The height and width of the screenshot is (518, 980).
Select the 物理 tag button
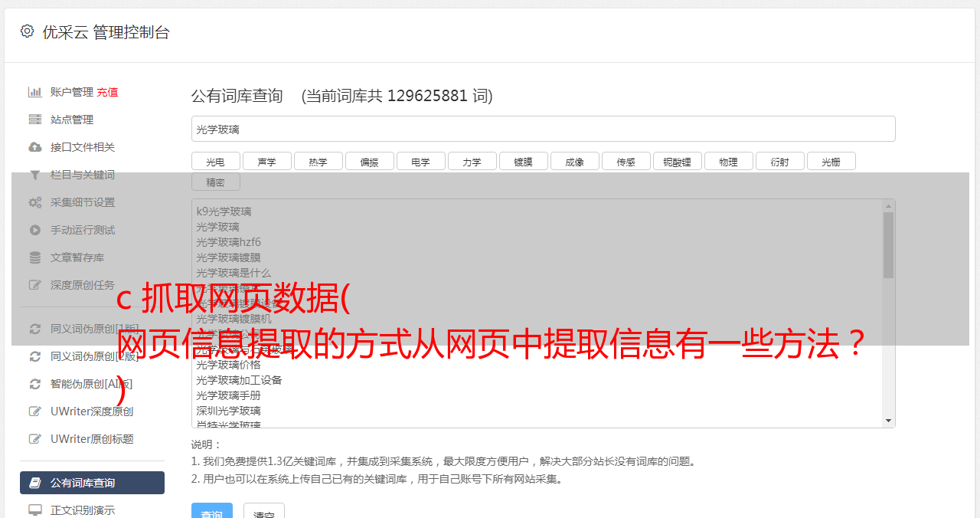point(728,161)
